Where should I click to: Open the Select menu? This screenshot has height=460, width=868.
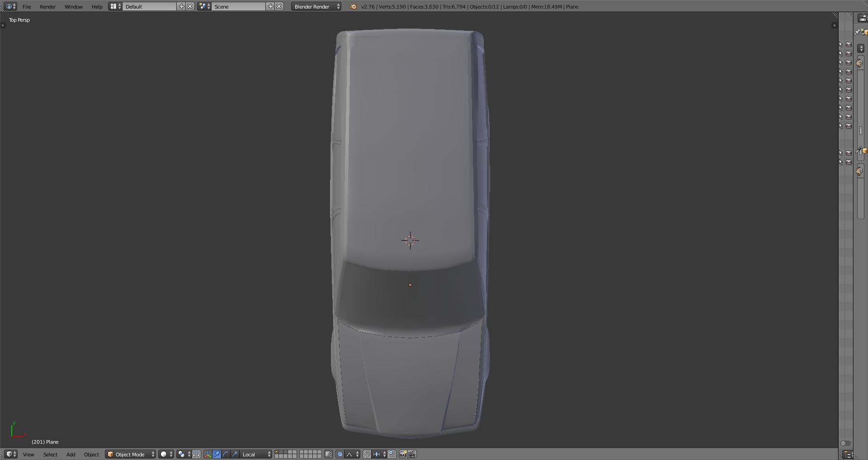click(x=50, y=454)
